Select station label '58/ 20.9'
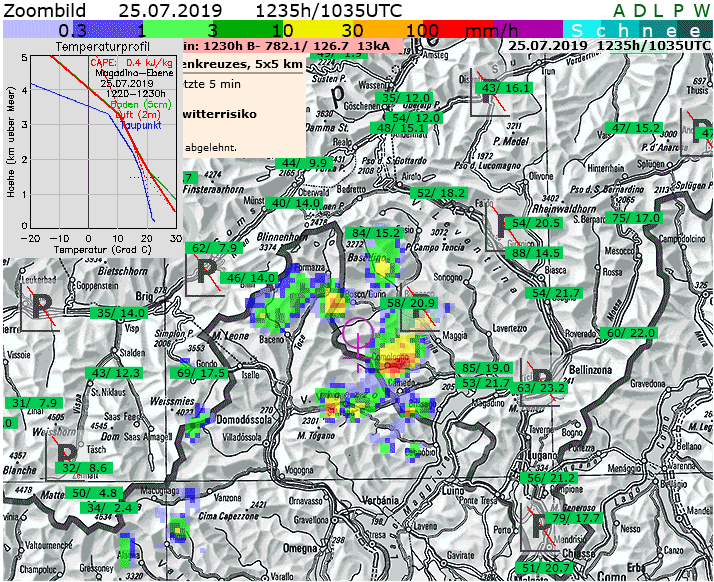This screenshot has height=582, width=714. (x=409, y=303)
